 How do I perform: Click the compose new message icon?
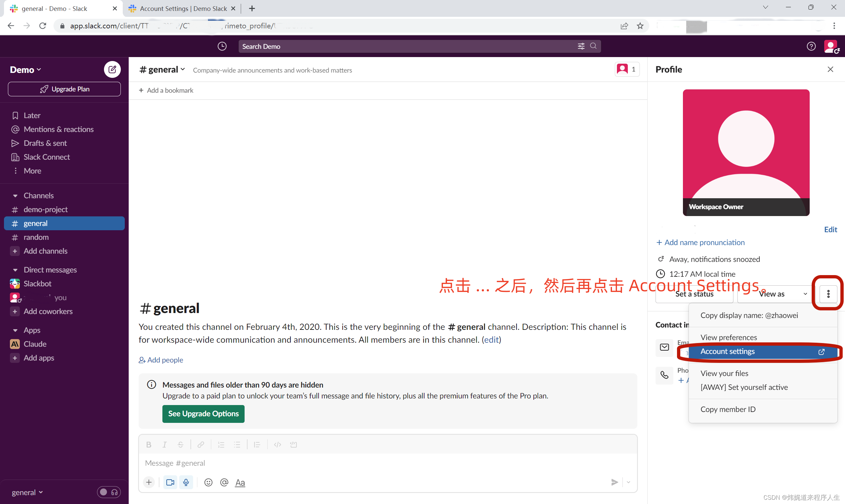(112, 70)
